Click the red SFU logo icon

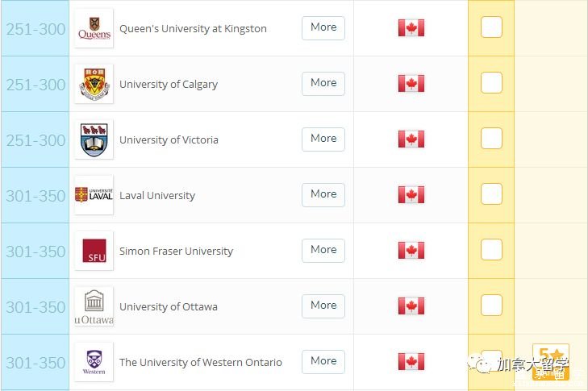(x=94, y=251)
